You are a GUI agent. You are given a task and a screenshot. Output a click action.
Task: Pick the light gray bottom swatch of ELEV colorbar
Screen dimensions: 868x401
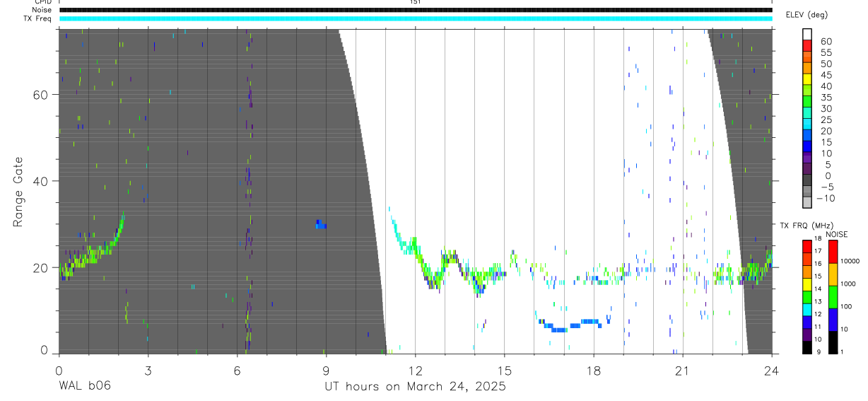tap(807, 203)
